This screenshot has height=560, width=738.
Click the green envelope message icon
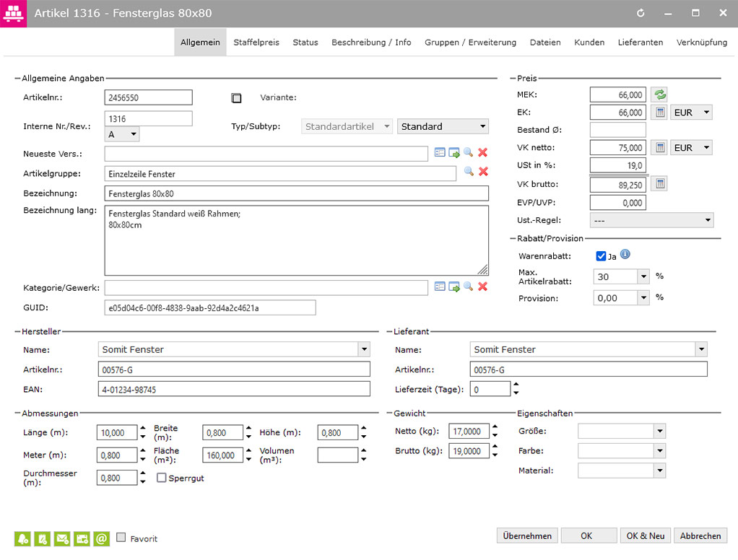click(62, 538)
